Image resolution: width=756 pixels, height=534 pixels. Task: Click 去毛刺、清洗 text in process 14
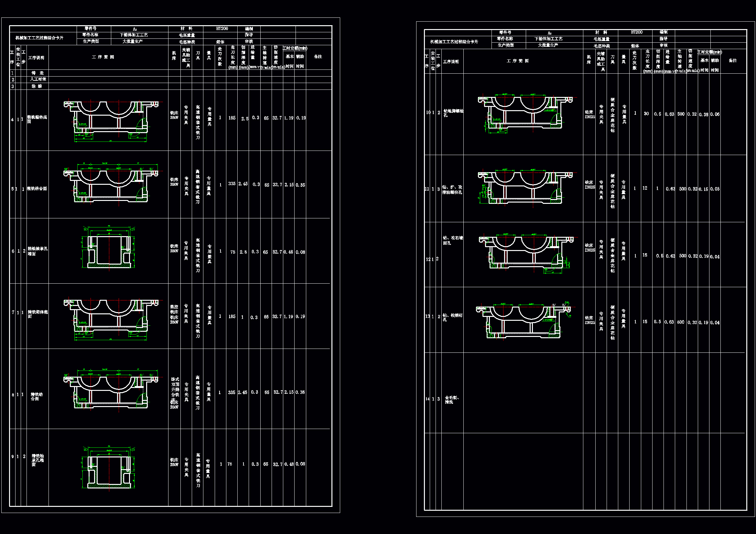451,400
